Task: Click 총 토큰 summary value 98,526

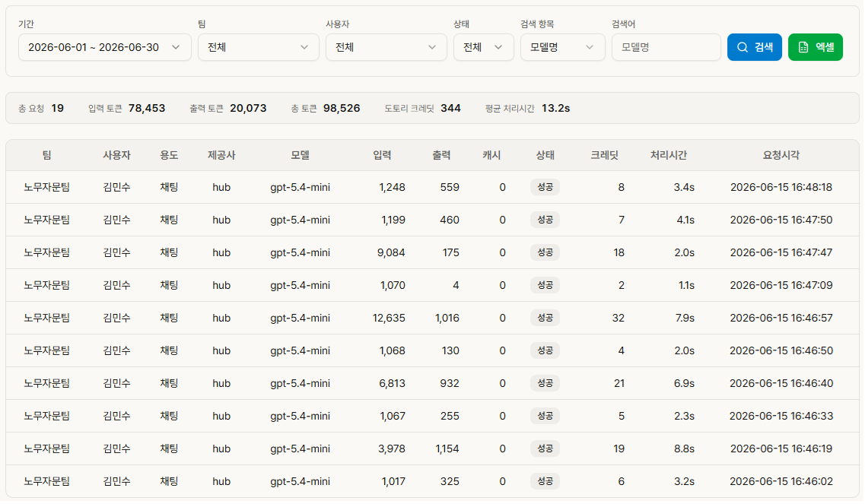Action: [342, 108]
